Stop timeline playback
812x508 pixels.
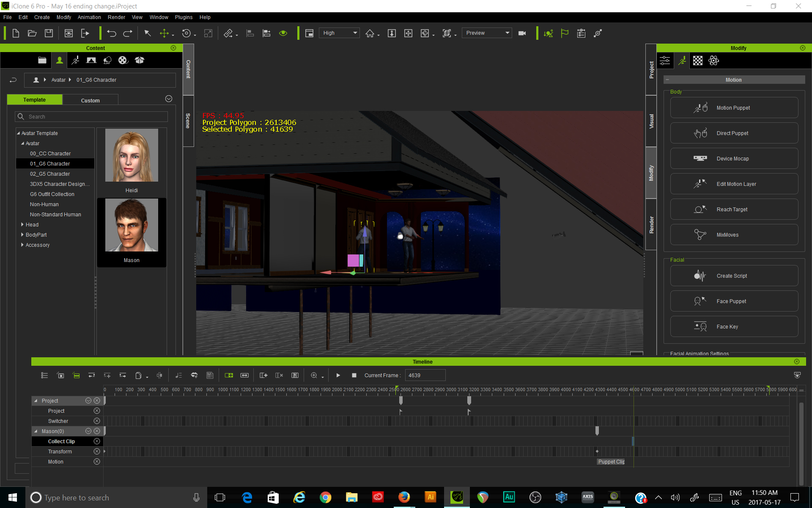click(x=354, y=375)
